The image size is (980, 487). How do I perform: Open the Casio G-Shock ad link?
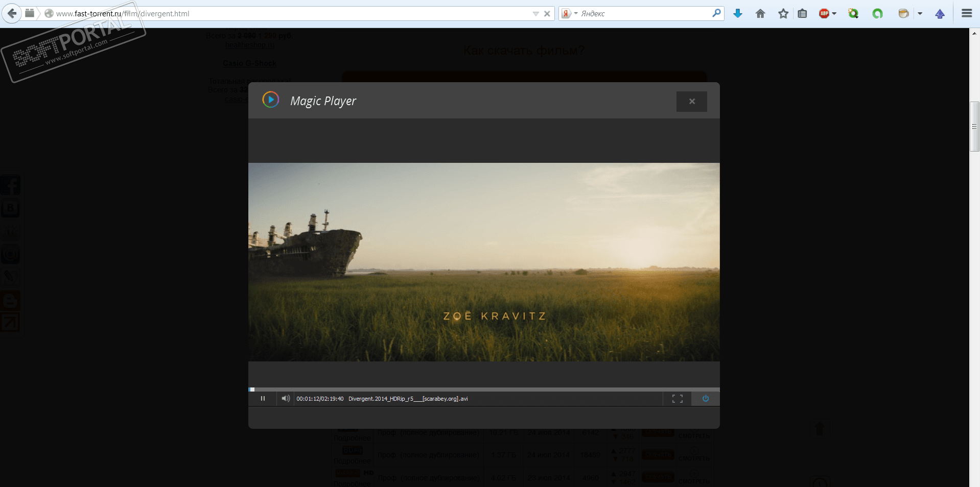[249, 63]
